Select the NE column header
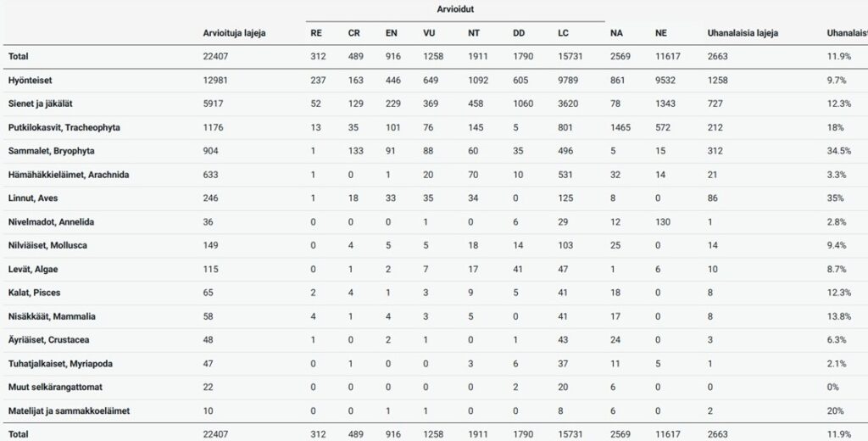Screen dimensions: 868x441 point(661,33)
